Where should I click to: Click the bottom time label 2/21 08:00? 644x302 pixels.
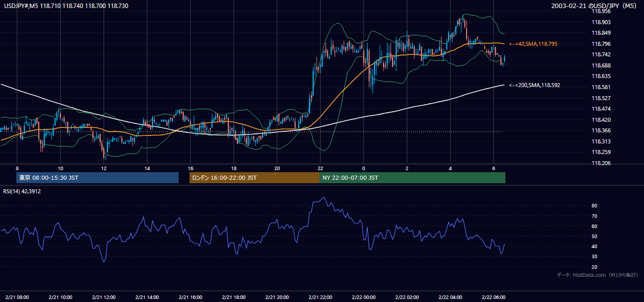(17, 297)
